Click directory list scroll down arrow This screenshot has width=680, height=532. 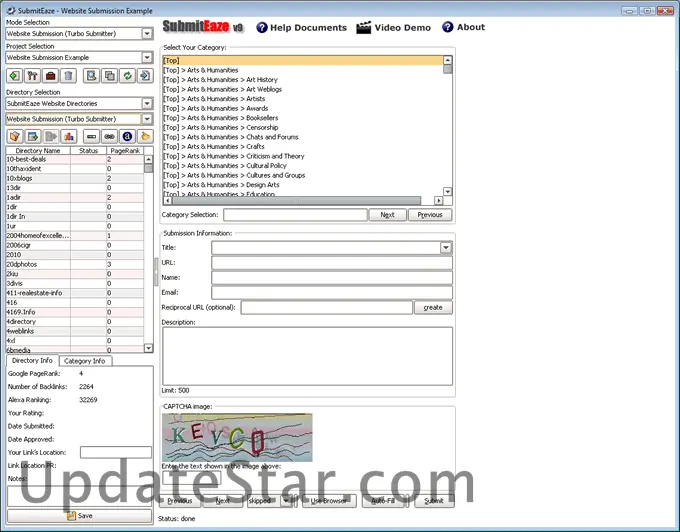pos(148,348)
